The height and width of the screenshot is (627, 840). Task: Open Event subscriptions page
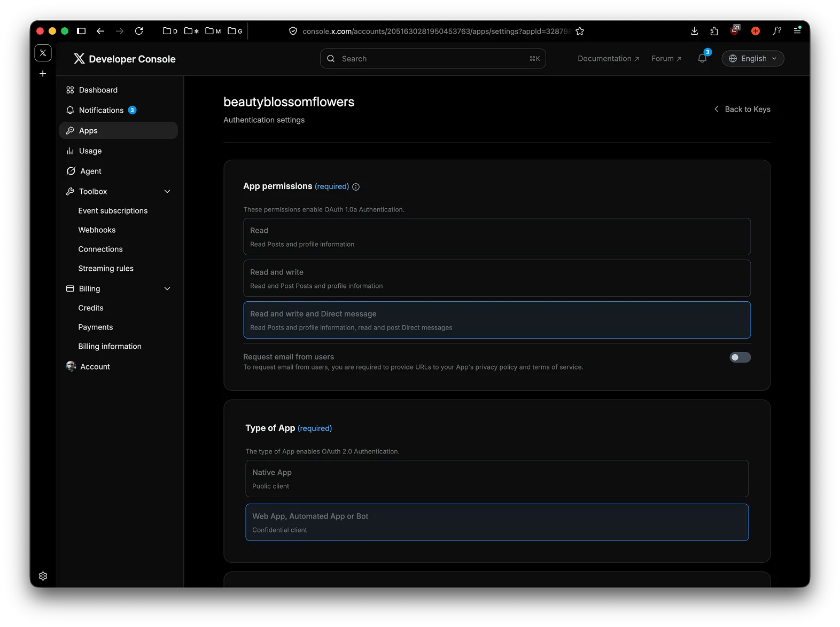pos(113,210)
